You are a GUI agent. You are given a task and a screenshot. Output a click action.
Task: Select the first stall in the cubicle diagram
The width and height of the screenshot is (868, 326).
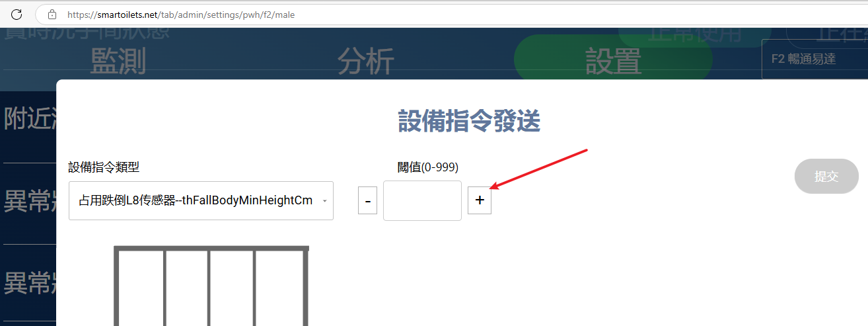point(141,288)
